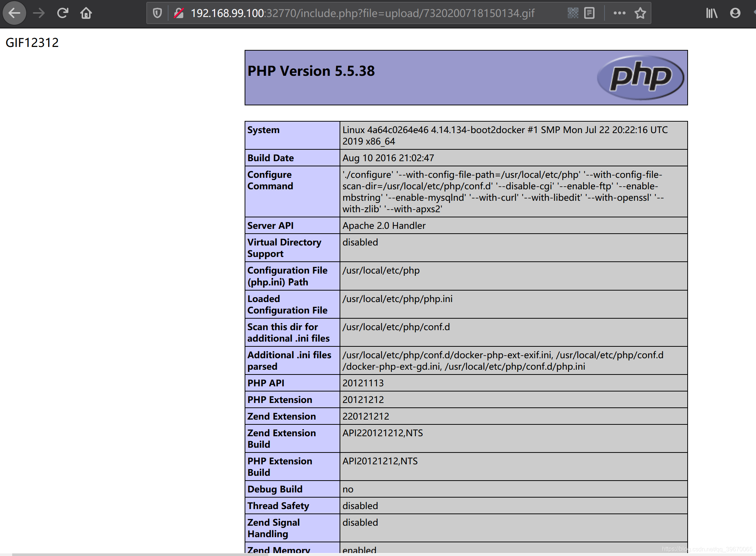Generate QR code for this page
Viewport: 756px width, 556px height.
click(573, 13)
